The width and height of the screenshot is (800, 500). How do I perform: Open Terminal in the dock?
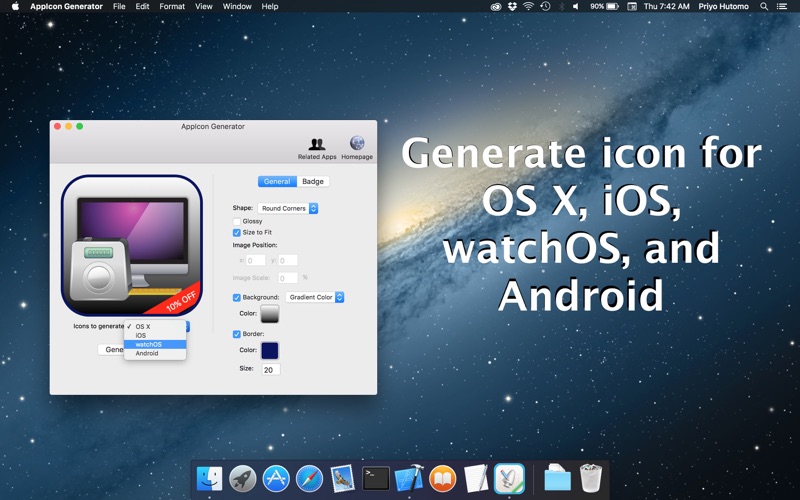376,479
